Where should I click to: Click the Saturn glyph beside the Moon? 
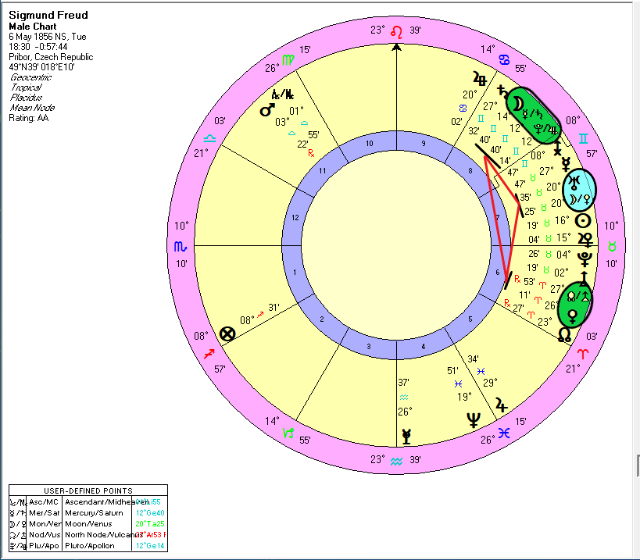(503, 92)
